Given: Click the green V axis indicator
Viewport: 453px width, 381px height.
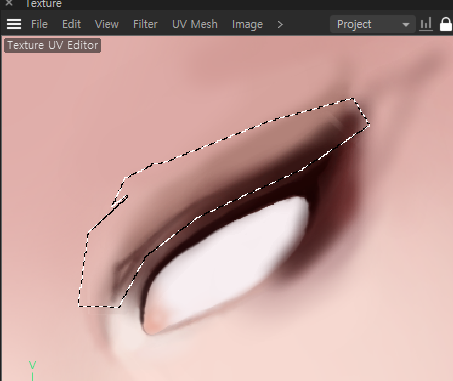Looking at the screenshot, I should click(32, 365).
